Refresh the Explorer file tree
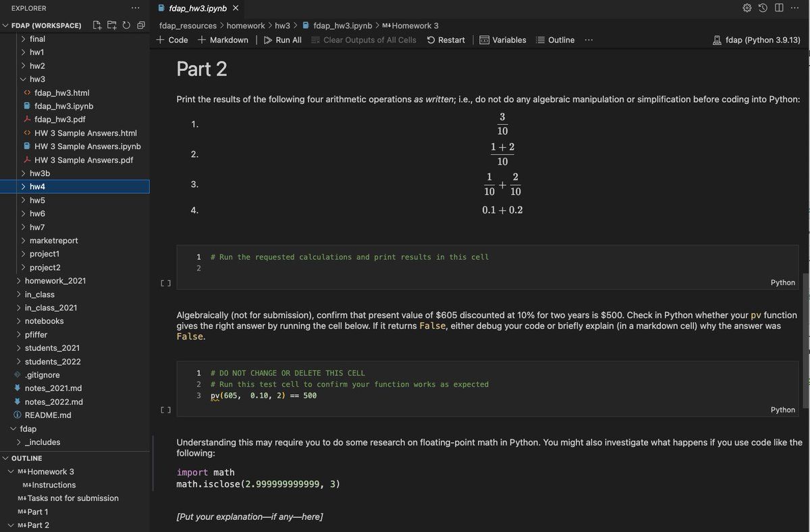The image size is (810, 532). tap(126, 26)
